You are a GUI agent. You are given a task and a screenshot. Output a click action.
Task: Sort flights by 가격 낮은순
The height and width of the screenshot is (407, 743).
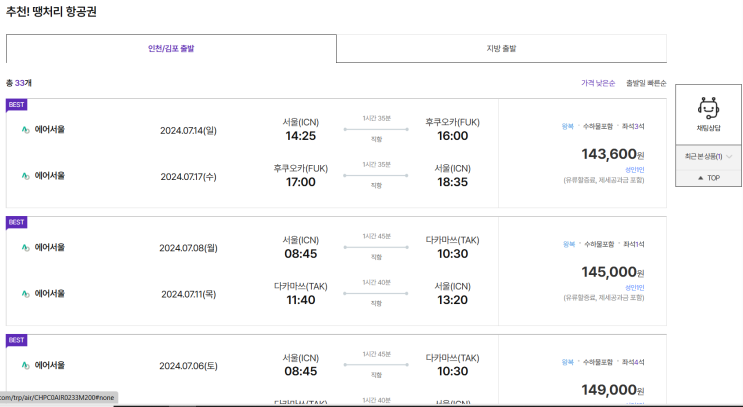coord(598,83)
